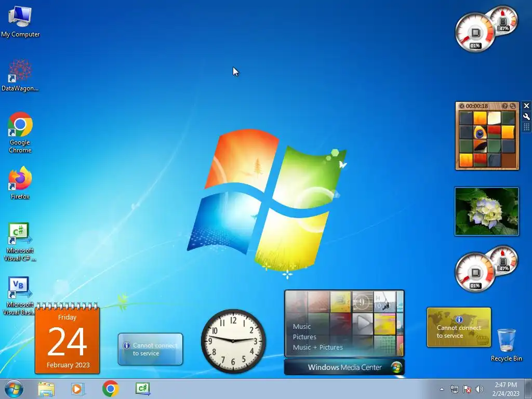
Task: Open Windows Explorer from the taskbar
Action: pos(46,389)
